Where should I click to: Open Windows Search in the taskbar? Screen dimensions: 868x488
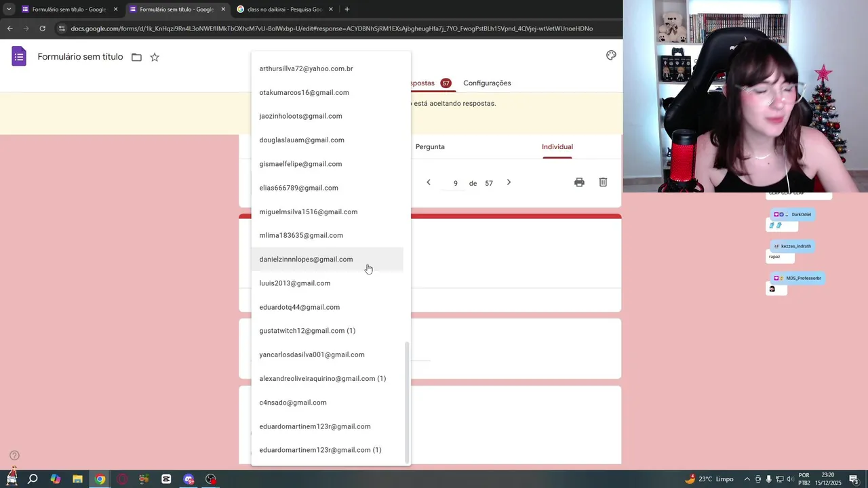(33, 479)
